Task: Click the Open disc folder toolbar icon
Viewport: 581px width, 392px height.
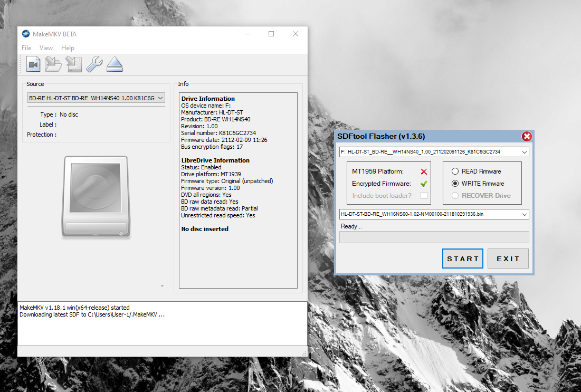Action: click(x=53, y=64)
